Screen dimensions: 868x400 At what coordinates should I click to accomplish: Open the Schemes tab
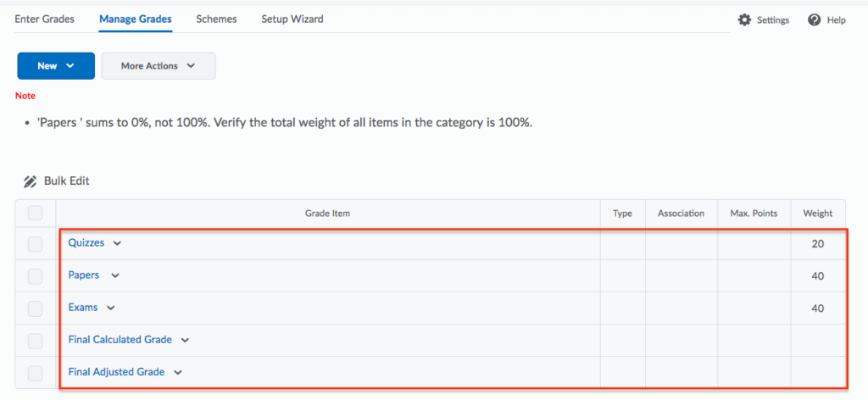[x=216, y=19]
